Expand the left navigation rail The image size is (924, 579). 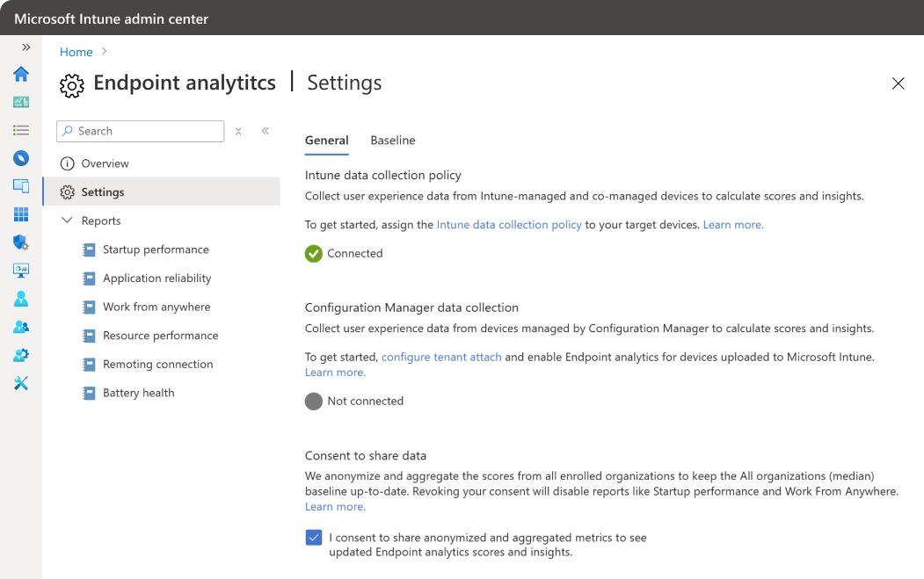coord(26,47)
